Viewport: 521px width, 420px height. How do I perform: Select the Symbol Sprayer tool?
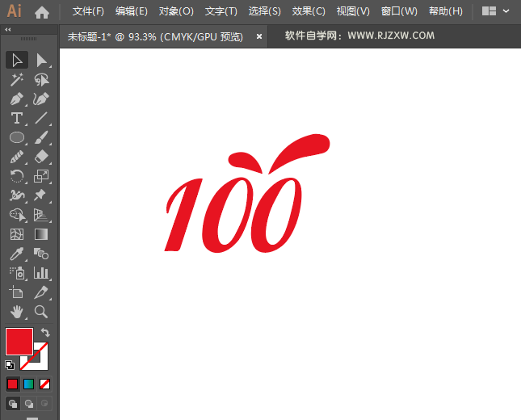click(x=17, y=273)
